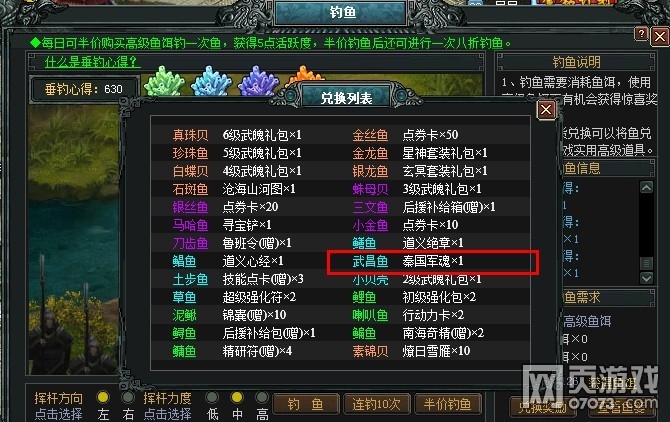This screenshot has width=670, height=422.
Task: Click the light-blue coral icon
Action: [x=211, y=81]
